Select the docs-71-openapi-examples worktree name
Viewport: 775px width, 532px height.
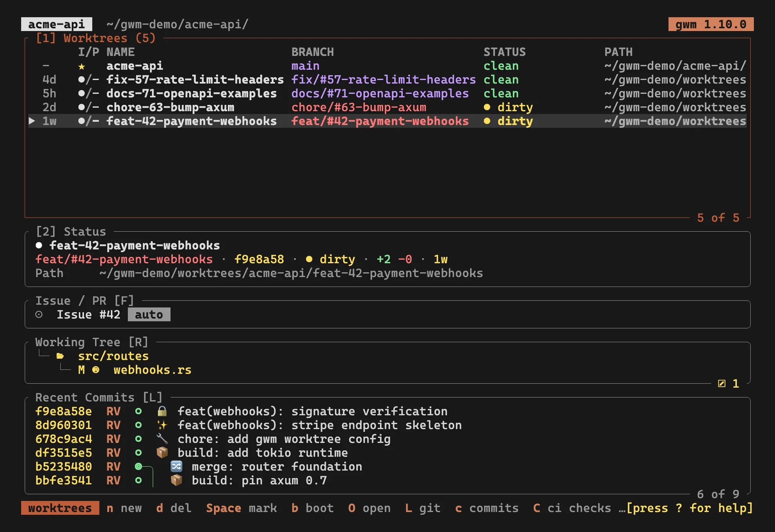coord(191,93)
